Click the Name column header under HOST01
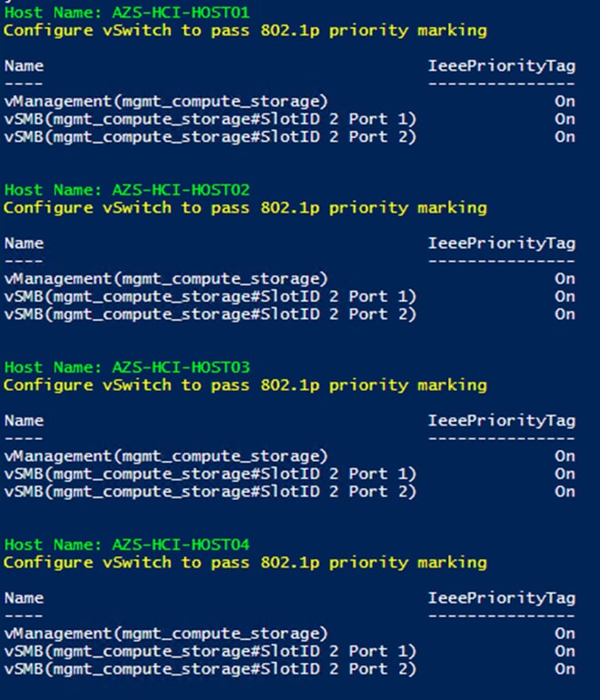Image resolution: width=600 pixels, height=700 pixels. tap(25, 66)
